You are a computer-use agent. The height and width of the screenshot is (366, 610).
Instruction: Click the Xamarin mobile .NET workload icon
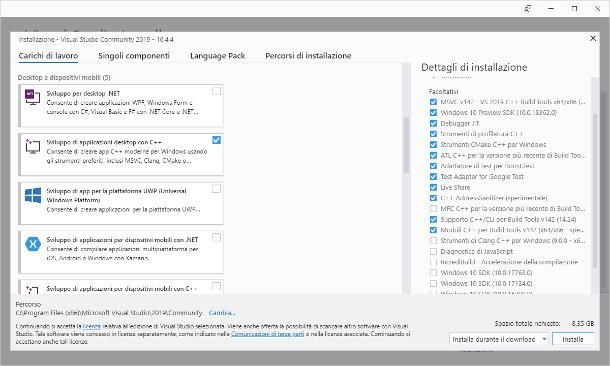[x=33, y=244]
